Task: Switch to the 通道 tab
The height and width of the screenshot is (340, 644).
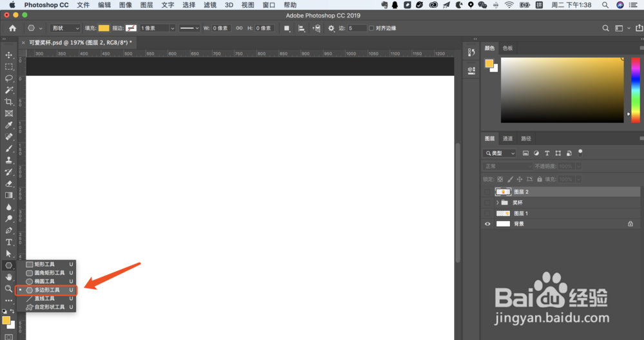Action: 507,138
